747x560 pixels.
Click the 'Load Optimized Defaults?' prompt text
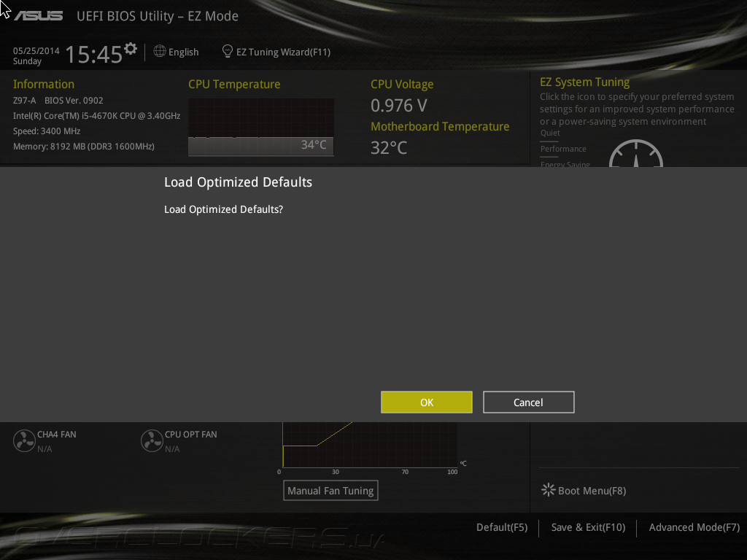tap(223, 209)
